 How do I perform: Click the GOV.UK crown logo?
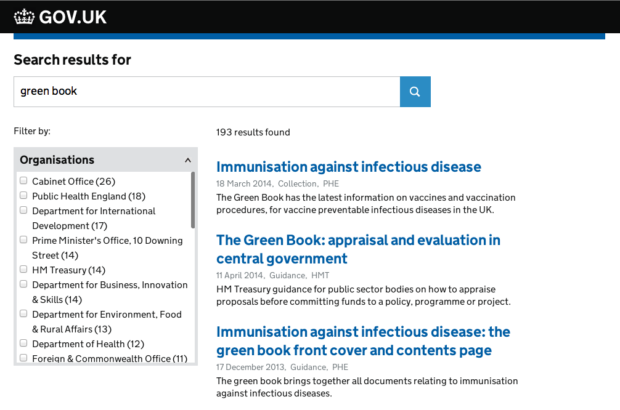coord(24,17)
